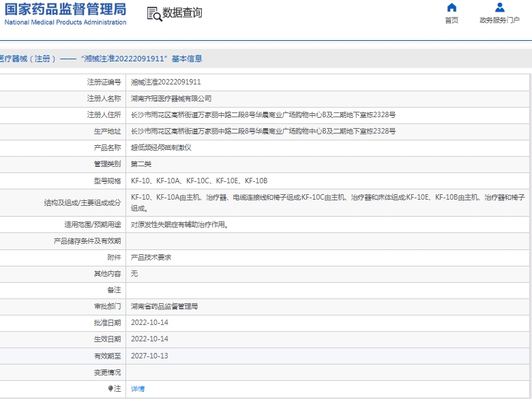
Task: Open the 政务服务门户 user icon
Action: point(500,7)
